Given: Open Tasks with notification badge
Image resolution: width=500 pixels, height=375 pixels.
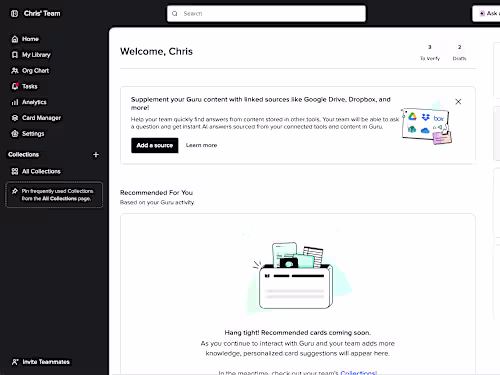Looking at the screenshot, I should [15, 86].
